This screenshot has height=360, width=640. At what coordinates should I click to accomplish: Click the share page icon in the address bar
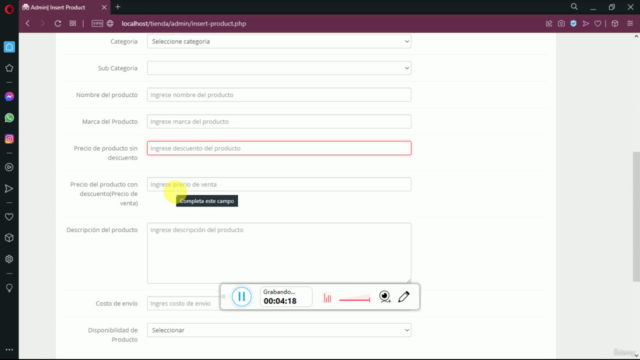point(549,24)
